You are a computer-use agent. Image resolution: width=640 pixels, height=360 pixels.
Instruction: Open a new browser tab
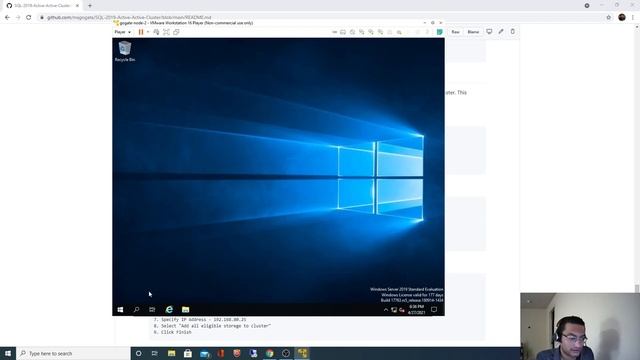[x=90, y=6]
